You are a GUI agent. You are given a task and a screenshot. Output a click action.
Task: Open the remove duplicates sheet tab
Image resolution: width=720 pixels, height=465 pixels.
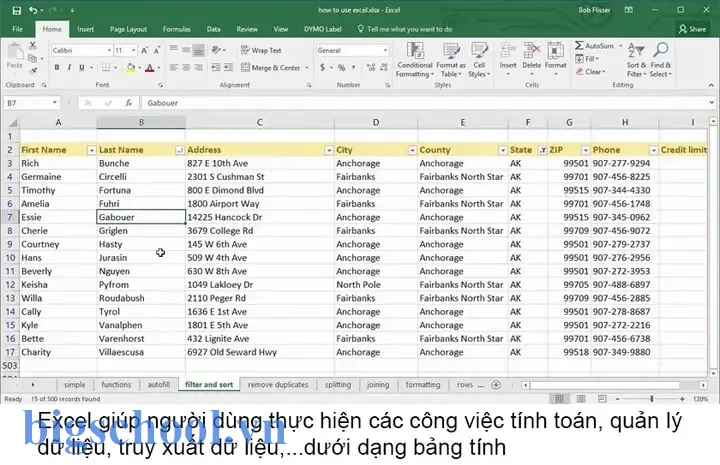pos(278,385)
